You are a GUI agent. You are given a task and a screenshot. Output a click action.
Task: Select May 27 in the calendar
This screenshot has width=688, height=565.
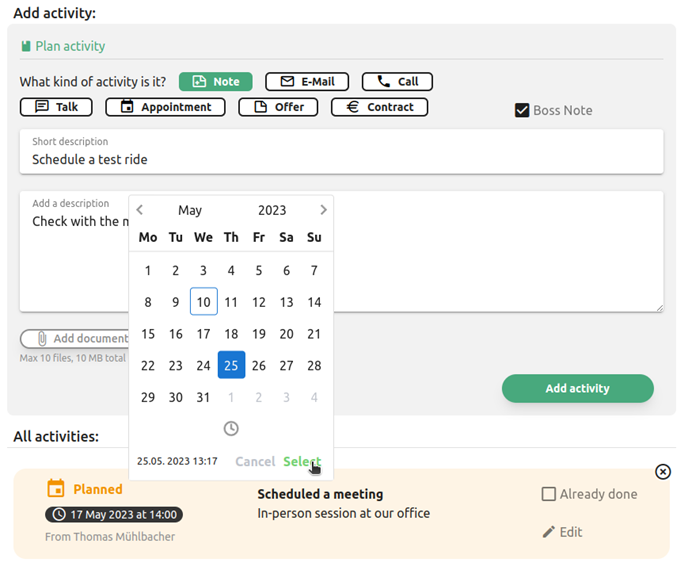(x=287, y=365)
